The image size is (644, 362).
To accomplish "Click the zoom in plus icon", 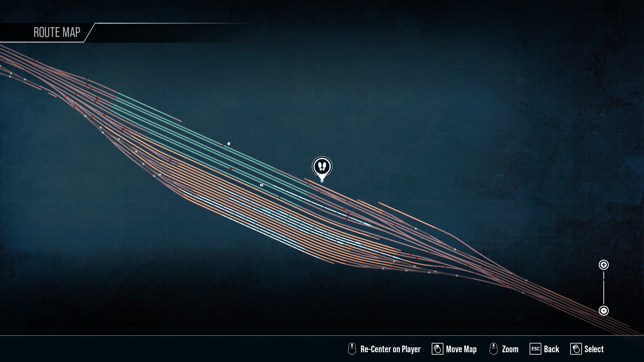I will coord(604,265).
